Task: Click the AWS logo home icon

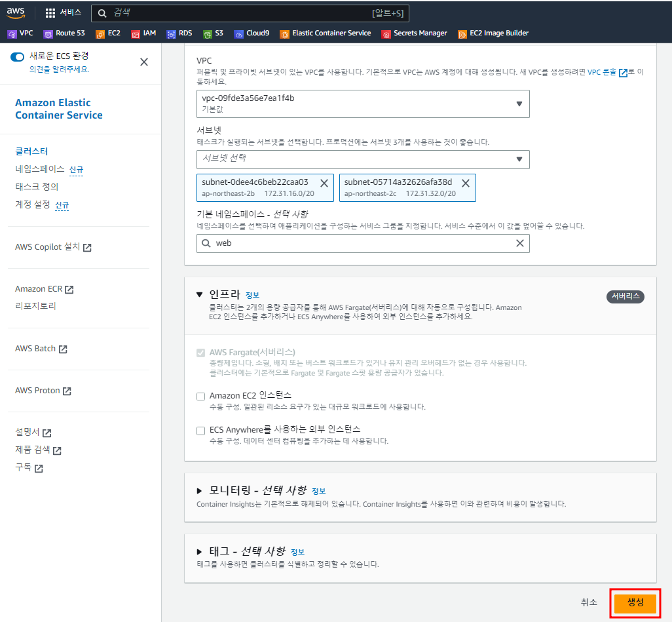Action: point(16,13)
